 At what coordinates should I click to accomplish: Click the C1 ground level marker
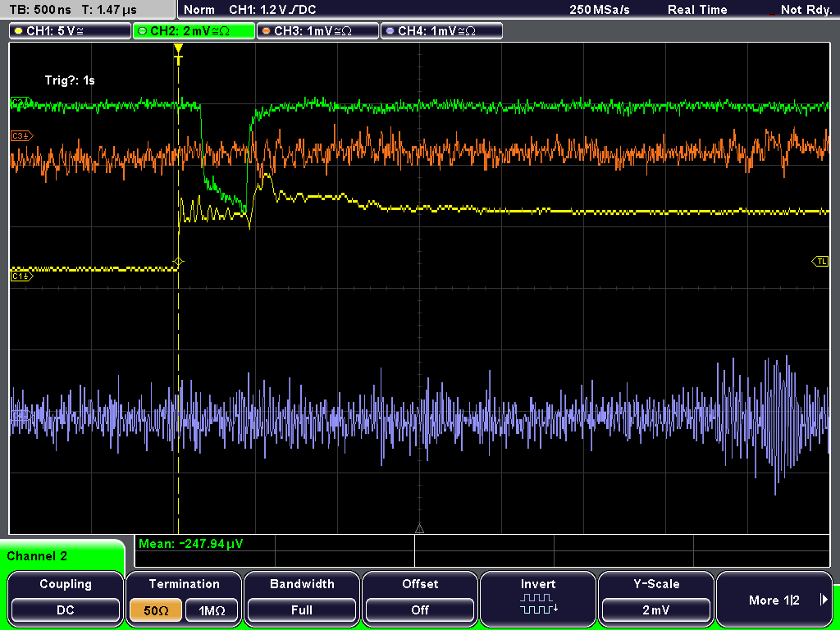coord(22,276)
